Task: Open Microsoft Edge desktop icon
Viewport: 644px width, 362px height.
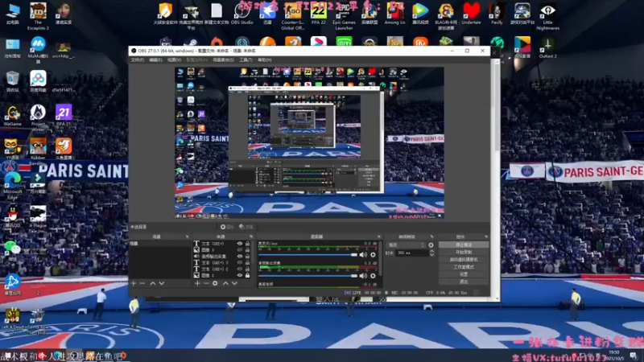Action: [x=13, y=186]
